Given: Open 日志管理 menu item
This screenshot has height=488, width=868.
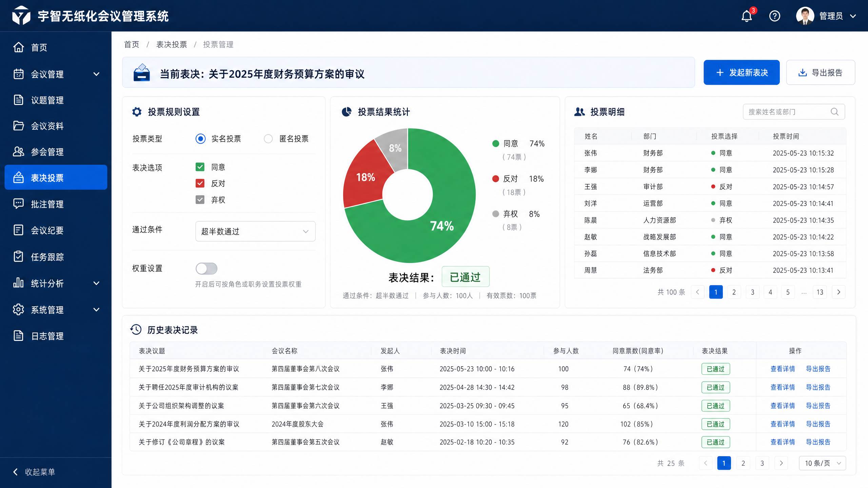Looking at the screenshot, I should (56, 336).
